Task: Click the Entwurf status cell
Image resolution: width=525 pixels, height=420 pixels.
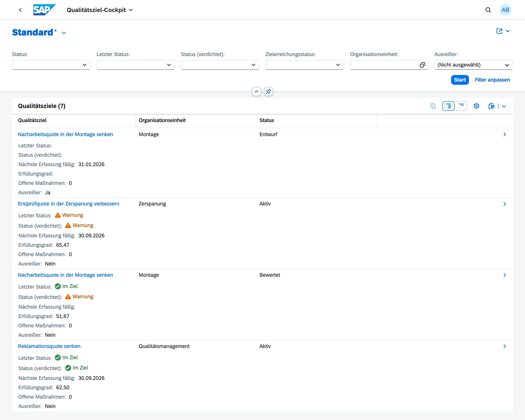Action: click(268, 134)
